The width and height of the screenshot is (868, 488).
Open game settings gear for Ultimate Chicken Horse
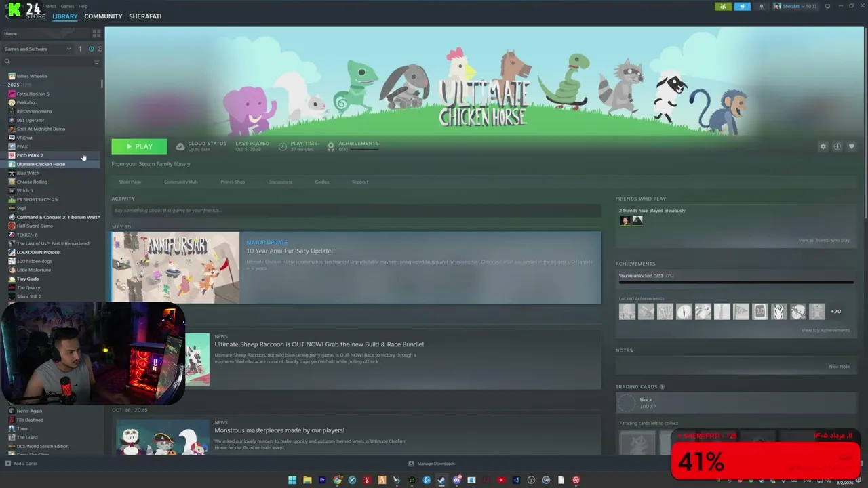[x=823, y=146]
